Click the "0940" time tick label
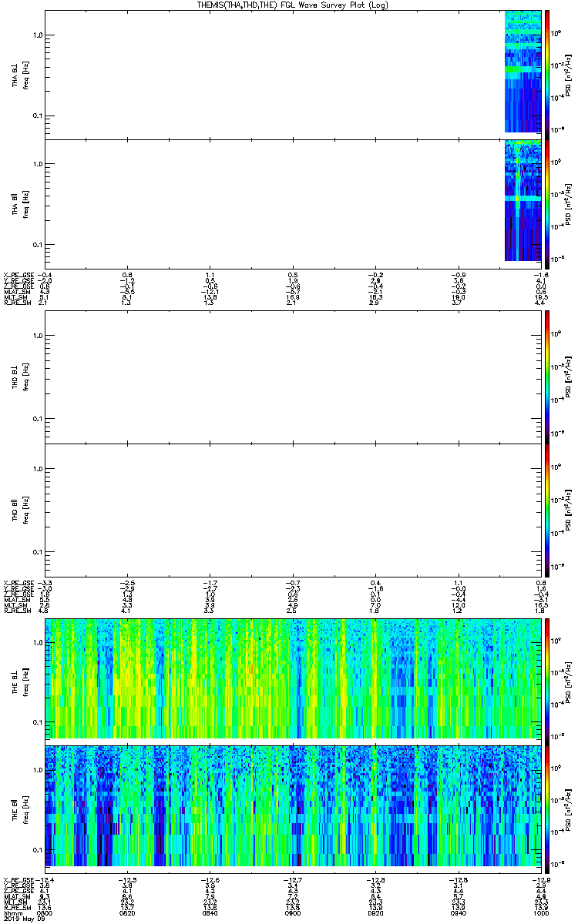The image size is (578, 924). pos(458,913)
